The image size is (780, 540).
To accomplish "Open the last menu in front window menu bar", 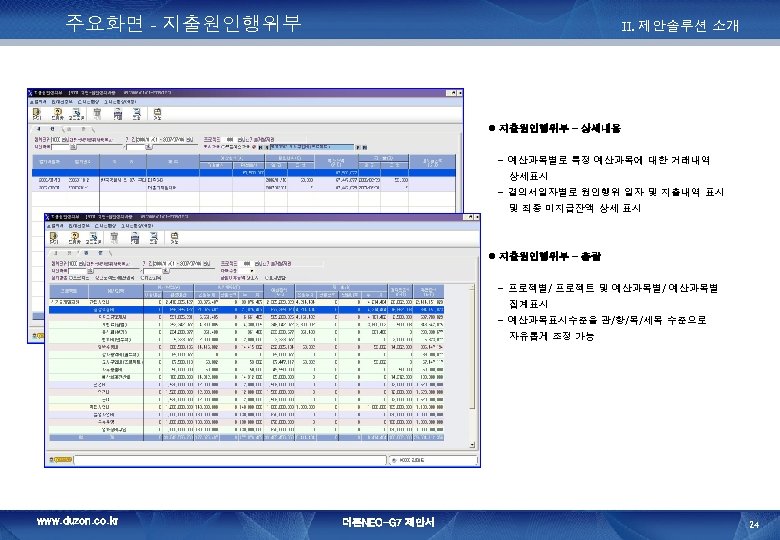I will pos(137,226).
